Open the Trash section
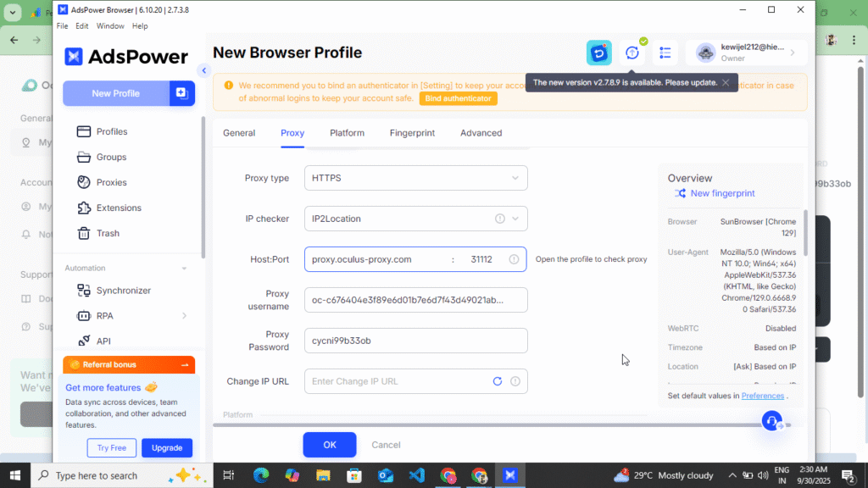The height and width of the screenshot is (488, 868). tap(103, 233)
